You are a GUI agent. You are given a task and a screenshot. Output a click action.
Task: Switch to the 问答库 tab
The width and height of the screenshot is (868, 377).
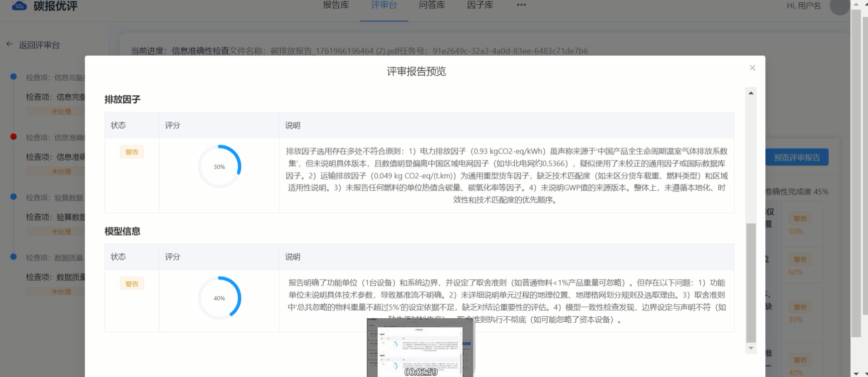coord(432,5)
